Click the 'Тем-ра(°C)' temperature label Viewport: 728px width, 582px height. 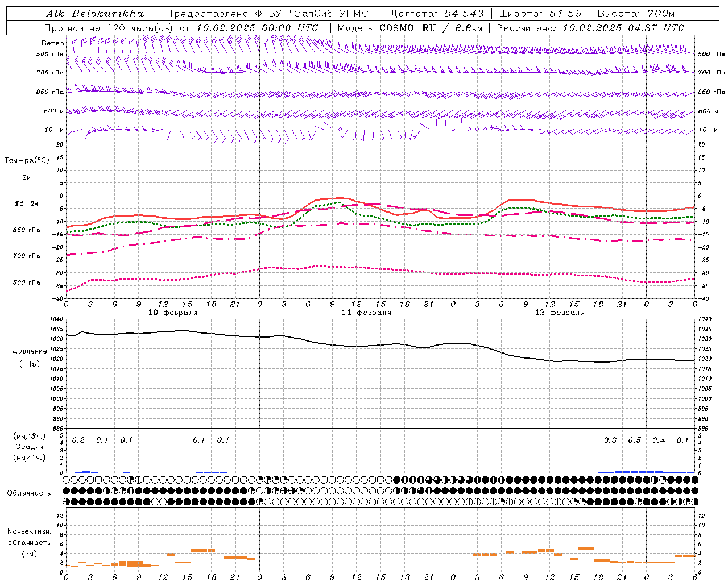coord(27,161)
